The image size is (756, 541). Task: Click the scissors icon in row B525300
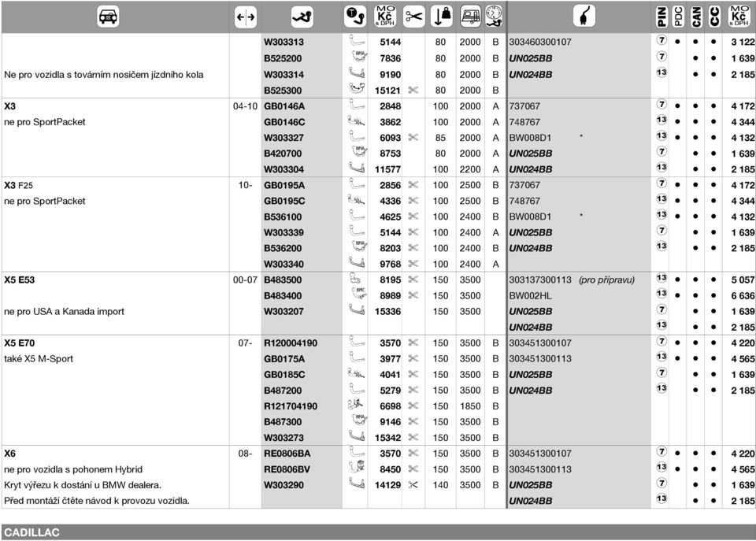coord(413,90)
